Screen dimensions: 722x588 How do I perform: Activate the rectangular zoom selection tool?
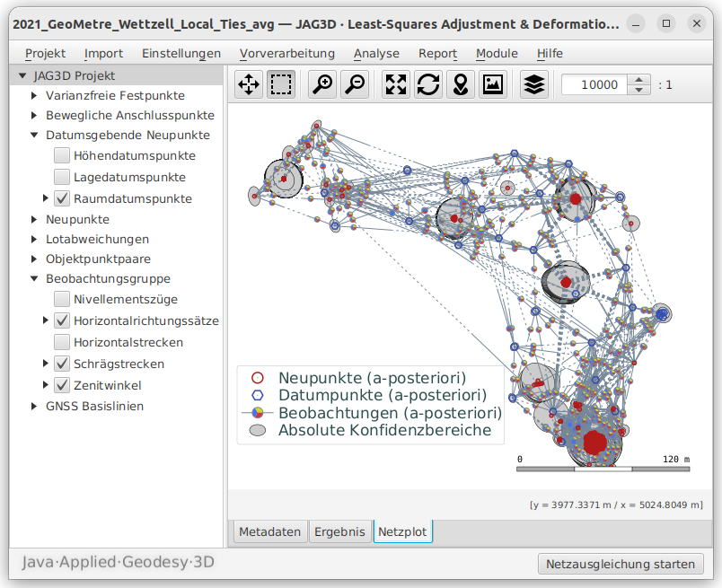point(281,84)
